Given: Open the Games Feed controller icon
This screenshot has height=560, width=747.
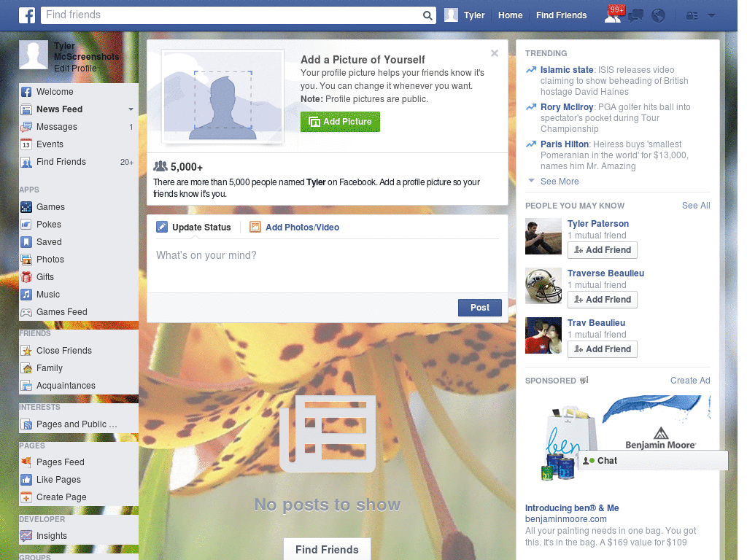Looking at the screenshot, I should point(26,312).
